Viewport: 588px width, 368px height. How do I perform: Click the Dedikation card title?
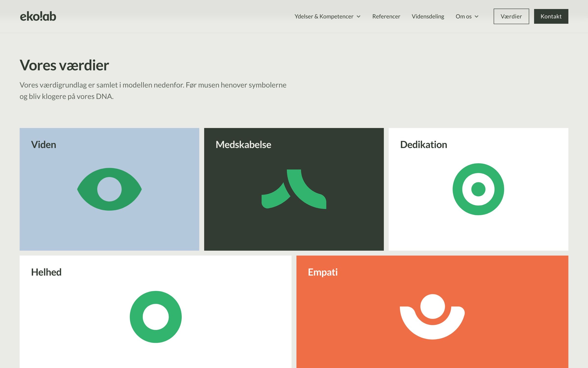coord(424,145)
